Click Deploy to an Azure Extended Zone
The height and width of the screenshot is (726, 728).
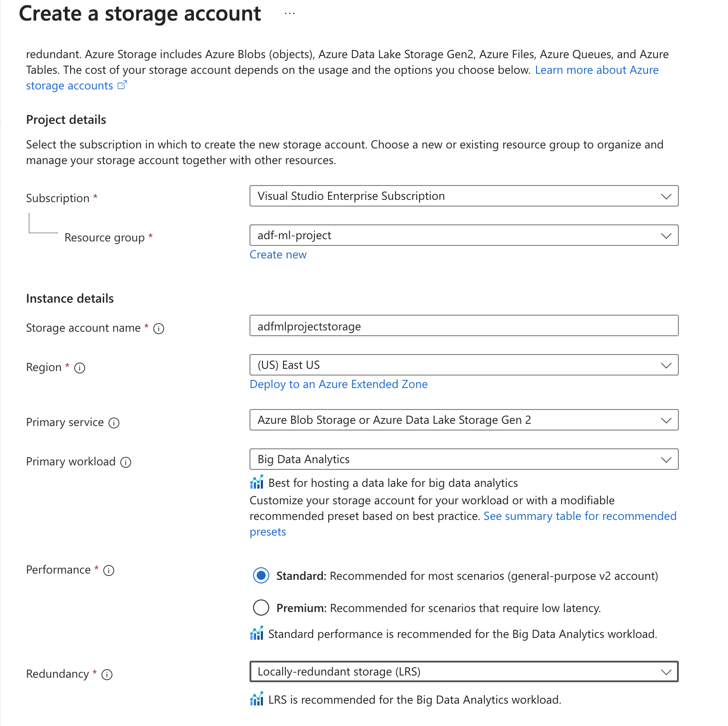(x=339, y=384)
